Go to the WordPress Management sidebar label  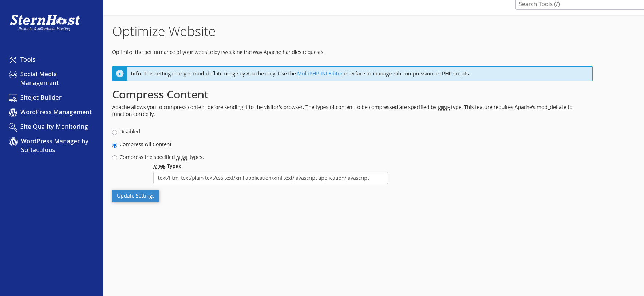point(56,112)
